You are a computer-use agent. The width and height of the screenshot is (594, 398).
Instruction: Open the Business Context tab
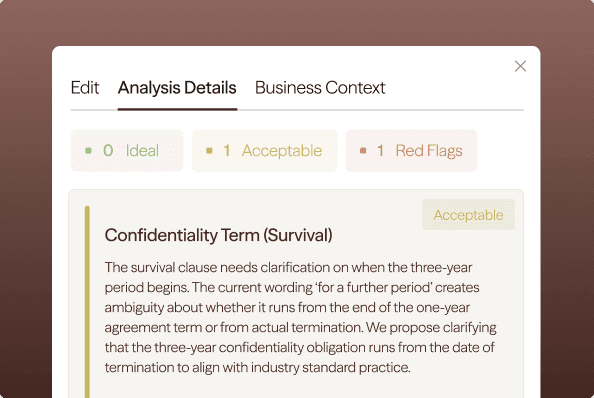tap(320, 88)
